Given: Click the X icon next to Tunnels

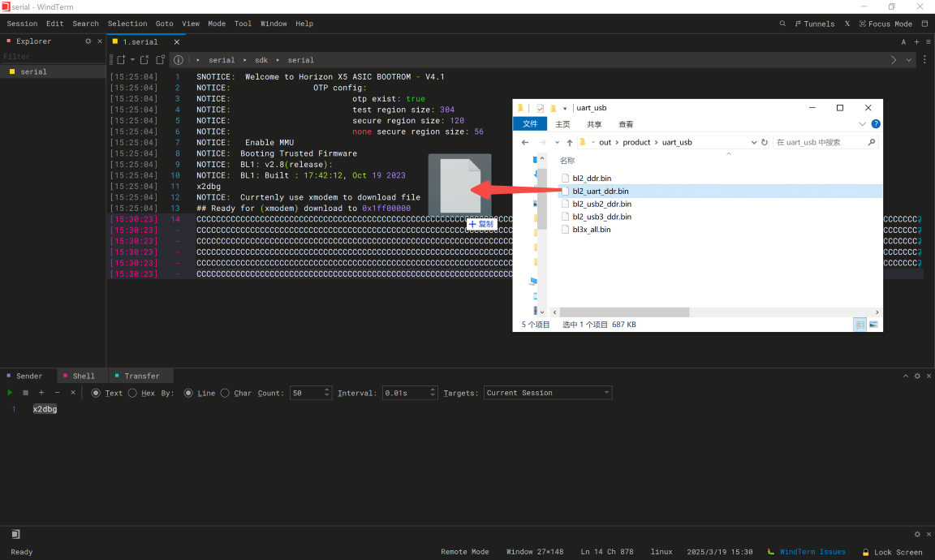Looking at the screenshot, I should point(847,24).
